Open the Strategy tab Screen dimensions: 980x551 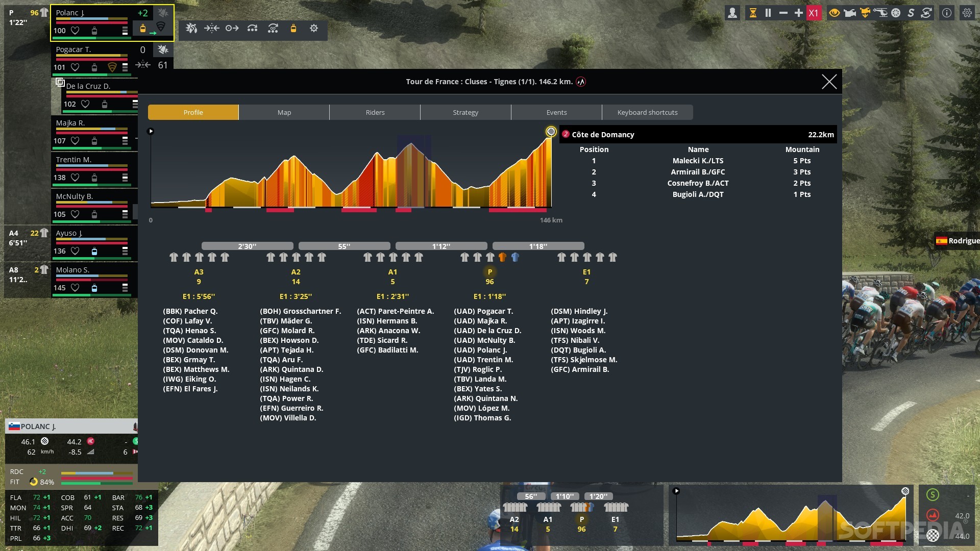point(465,112)
